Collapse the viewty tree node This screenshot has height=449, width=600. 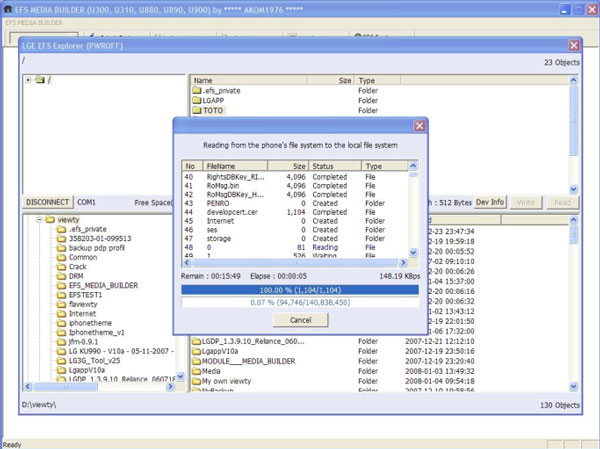pos(37,218)
